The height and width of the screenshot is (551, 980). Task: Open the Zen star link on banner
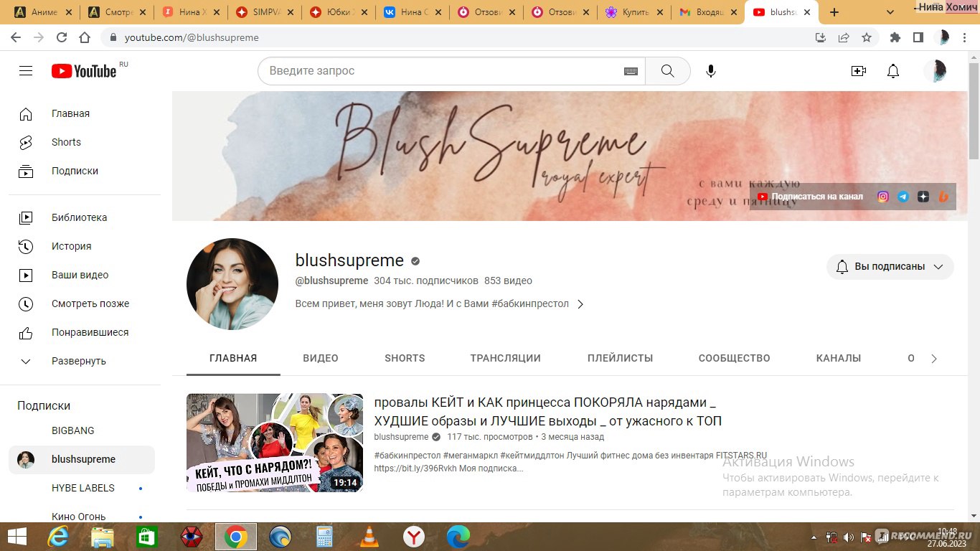(x=923, y=197)
